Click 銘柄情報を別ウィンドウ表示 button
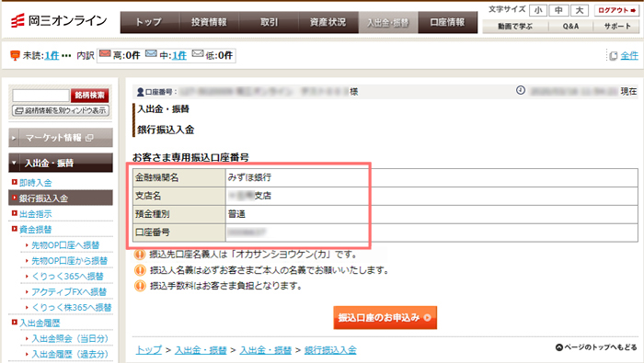This screenshot has height=363, width=644. (x=61, y=110)
